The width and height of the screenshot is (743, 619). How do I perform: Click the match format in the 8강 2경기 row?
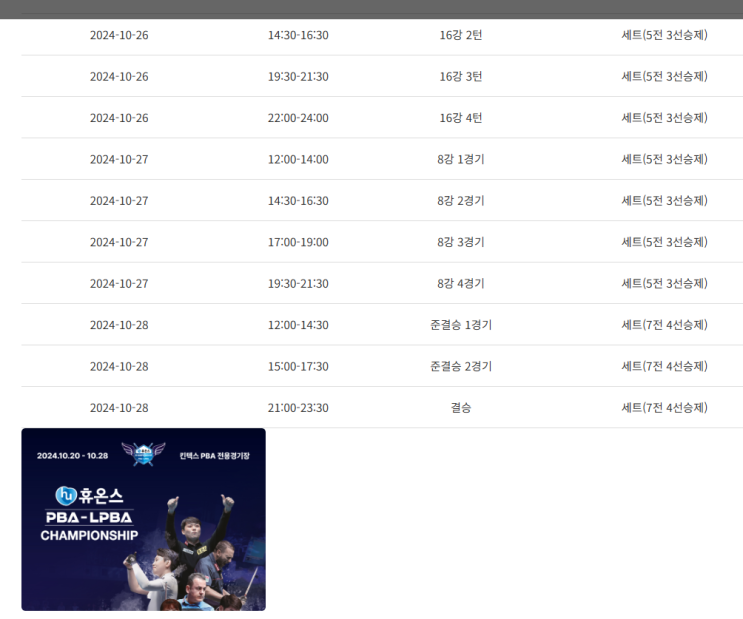tap(664, 201)
